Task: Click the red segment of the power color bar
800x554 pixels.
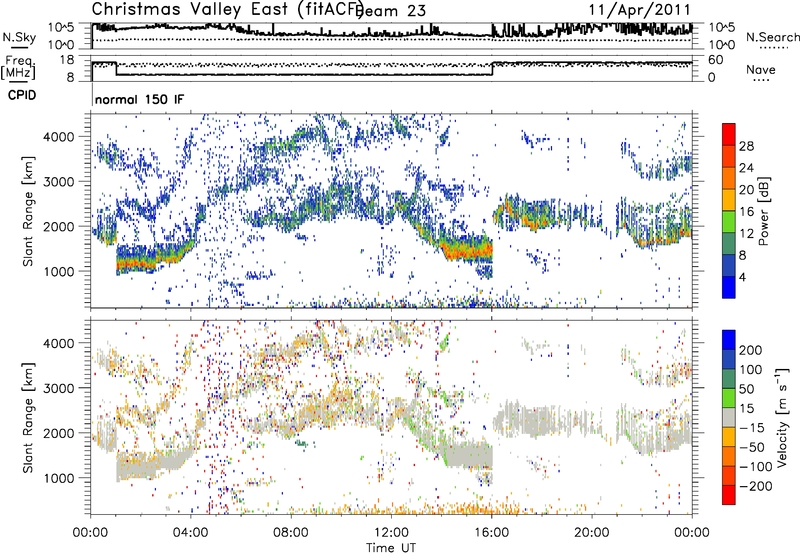Action: click(x=729, y=135)
